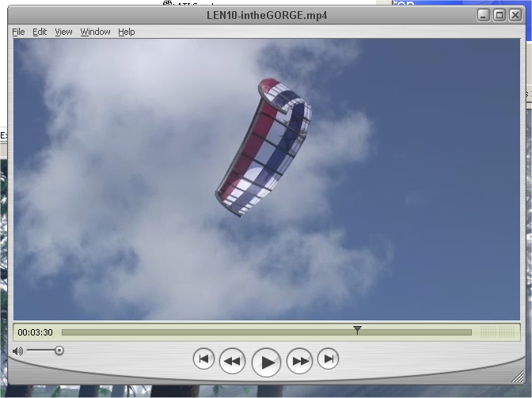Image resolution: width=532 pixels, height=398 pixels.
Task: Click the fast forward button
Action: [299, 361]
